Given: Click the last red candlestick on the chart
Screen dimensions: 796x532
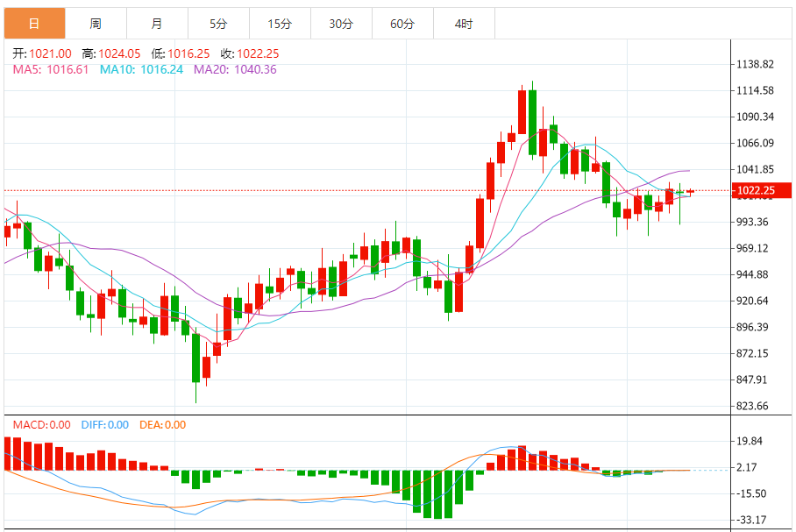Looking at the screenshot, I should pos(690,191).
